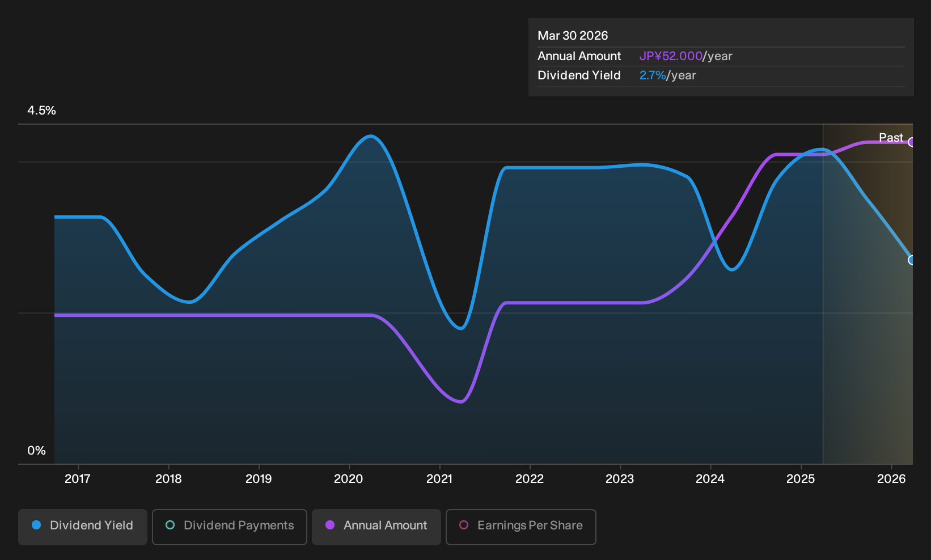The image size is (931, 560).
Task: Click the tooltip Annual Amount label
Action: tap(579, 56)
